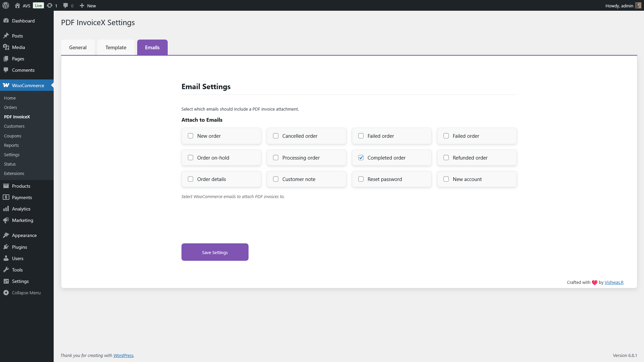This screenshot has width=644, height=362.
Task: Click the Comments bubble sidebar icon
Action: point(6,70)
